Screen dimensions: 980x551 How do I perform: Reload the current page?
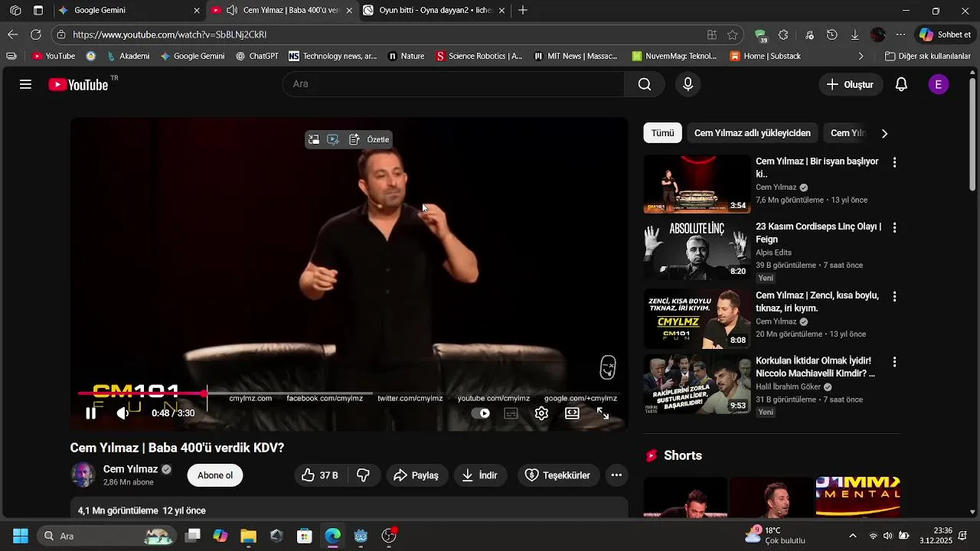(x=36, y=34)
